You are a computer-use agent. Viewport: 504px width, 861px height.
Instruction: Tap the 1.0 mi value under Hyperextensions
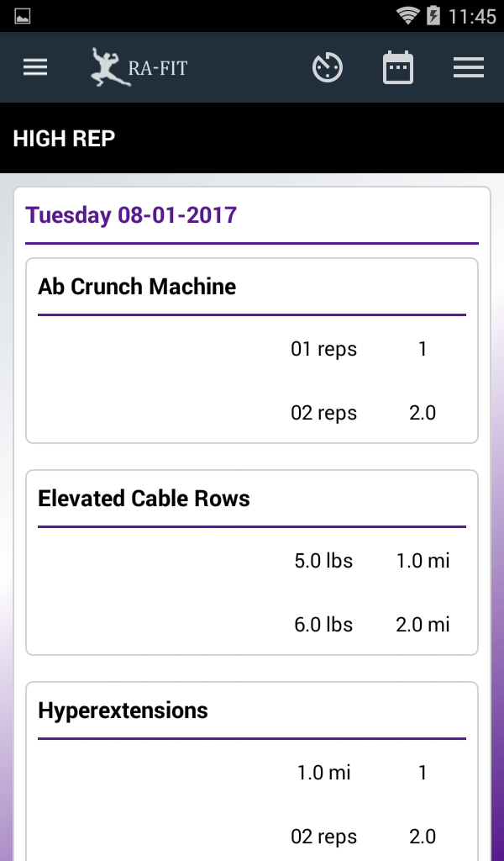click(x=323, y=773)
